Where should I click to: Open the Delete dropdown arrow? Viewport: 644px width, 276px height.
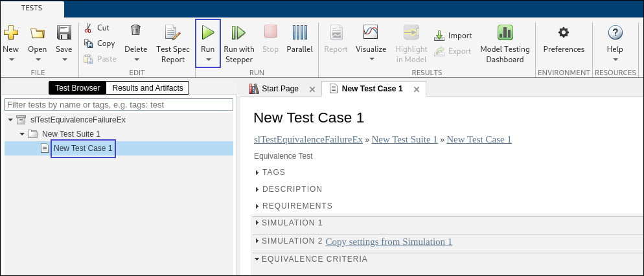tap(136, 60)
